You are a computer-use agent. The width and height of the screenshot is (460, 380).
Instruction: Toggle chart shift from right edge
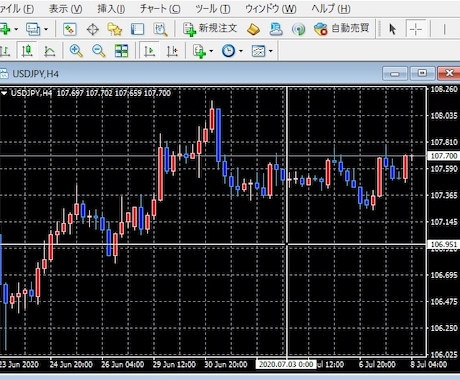[x=172, y=51]
